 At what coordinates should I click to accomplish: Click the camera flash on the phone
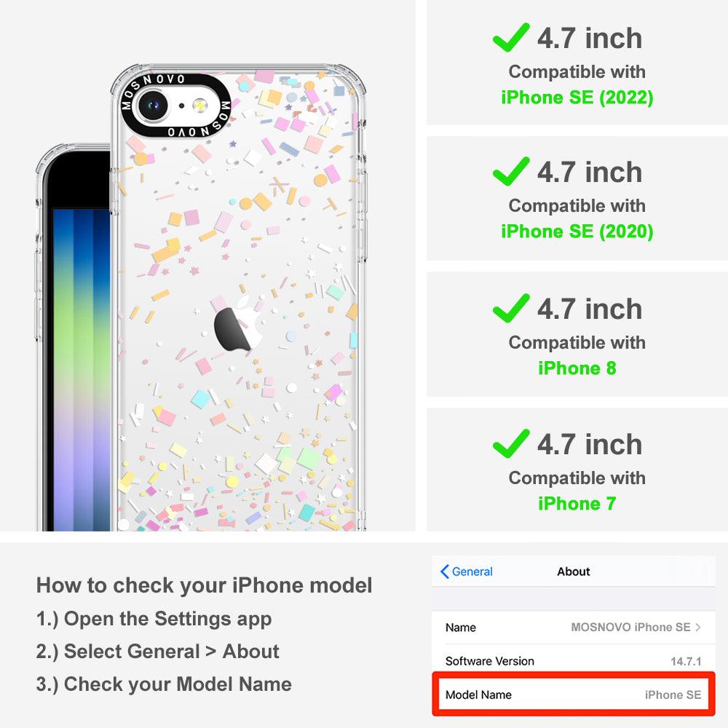coord(199,106)
